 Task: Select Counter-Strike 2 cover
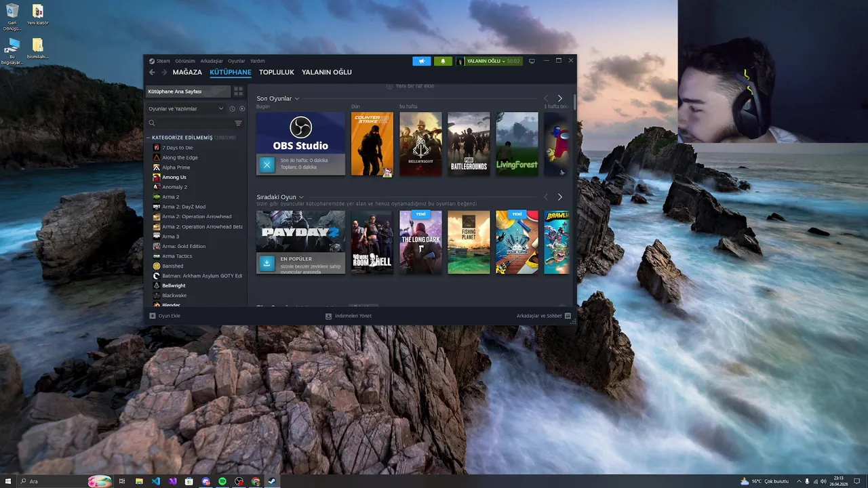pos(372,144)
